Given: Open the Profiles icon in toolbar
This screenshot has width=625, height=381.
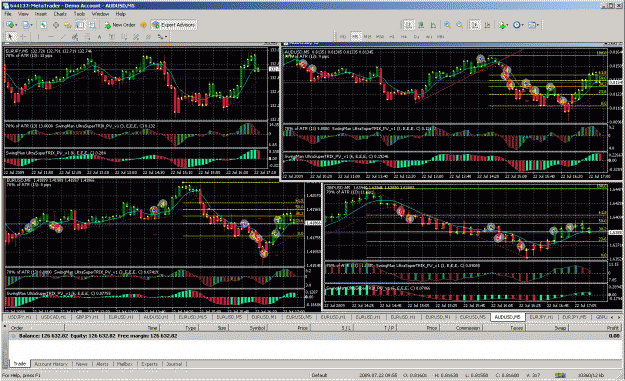Looking at the screenshot, I should click(26, 25).
